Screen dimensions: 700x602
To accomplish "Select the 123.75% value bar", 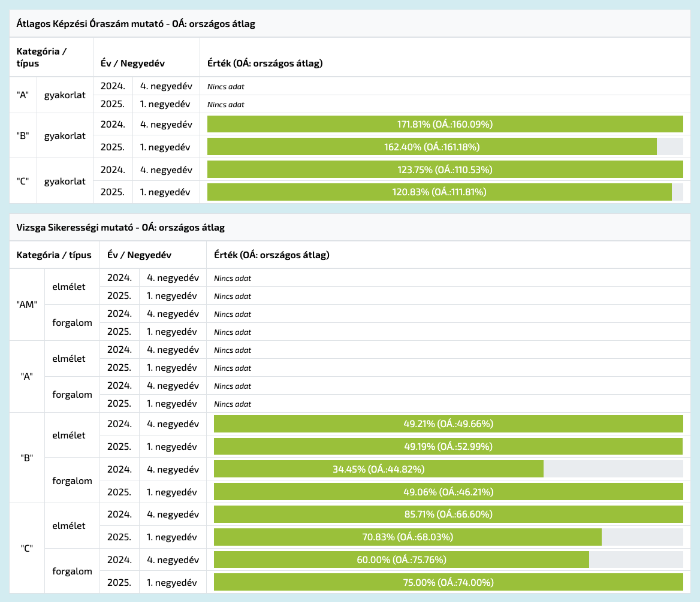I will point(445,170).
